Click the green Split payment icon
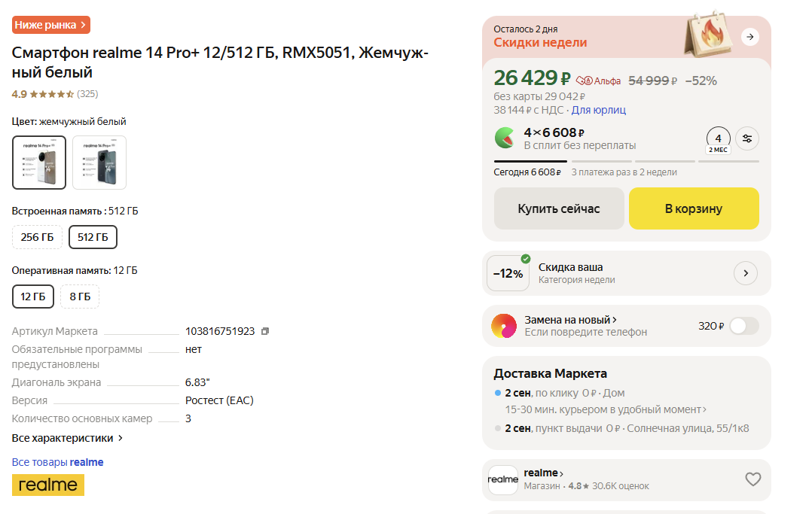The height and width of the screenshot is (514, 812). point(505,138)
